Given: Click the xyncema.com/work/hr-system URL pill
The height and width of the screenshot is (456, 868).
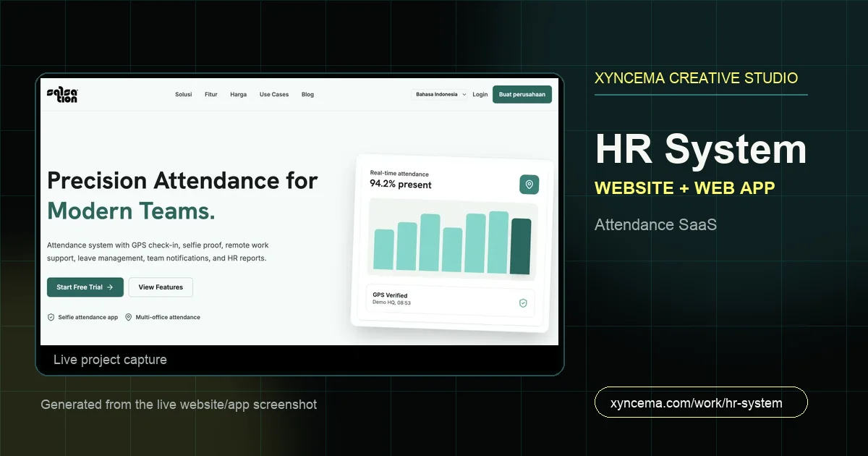Looking at the screenshot, I should [701, 402].
